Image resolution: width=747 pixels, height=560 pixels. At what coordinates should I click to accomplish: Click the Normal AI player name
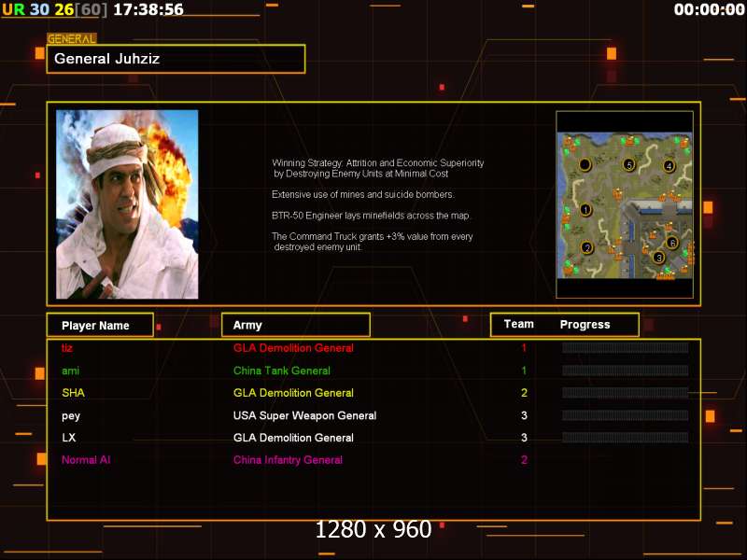[86, 460]
